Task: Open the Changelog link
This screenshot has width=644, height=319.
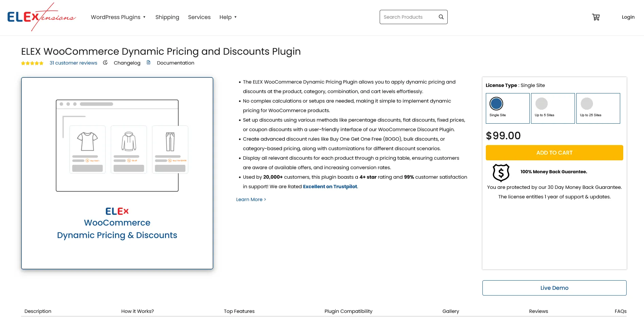Action: tap(127, 63)
